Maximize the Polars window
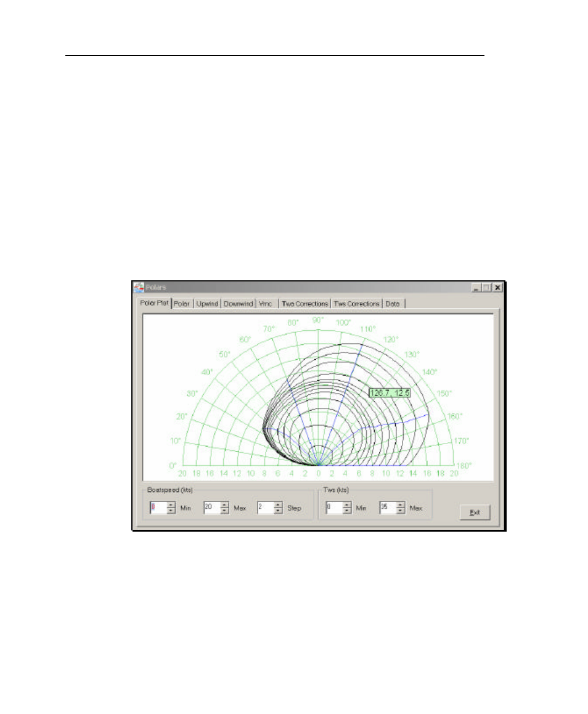Screen dimensions: 588x714 click(x=486, y=287)
